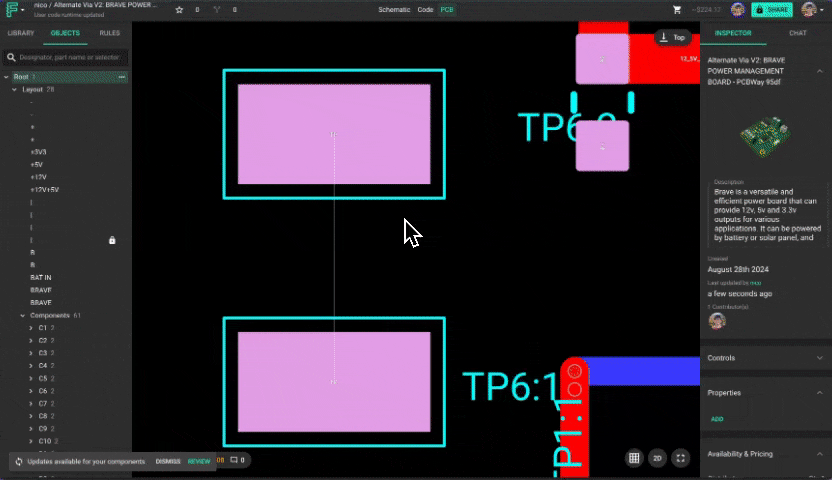Click the comments icon in the bottom bar
The width and height of the screenshot is (832, 480).
tap(234, 460)
